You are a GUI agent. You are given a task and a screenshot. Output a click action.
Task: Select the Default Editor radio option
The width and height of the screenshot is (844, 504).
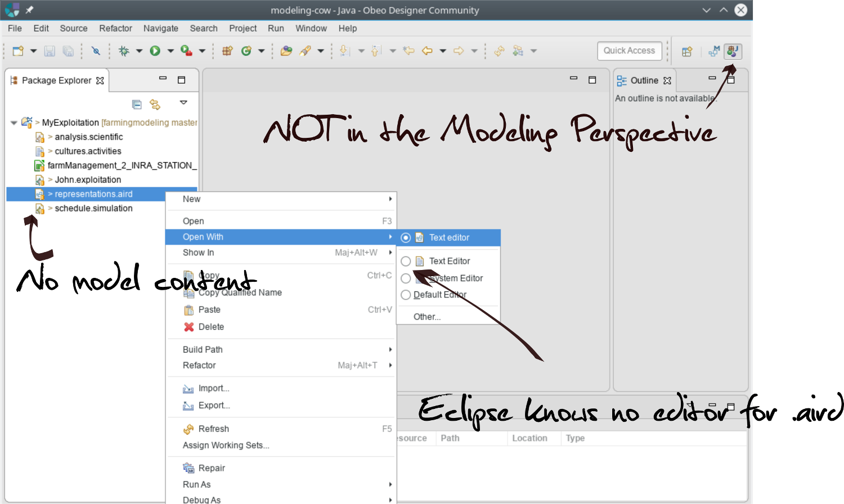pos(406,295)
